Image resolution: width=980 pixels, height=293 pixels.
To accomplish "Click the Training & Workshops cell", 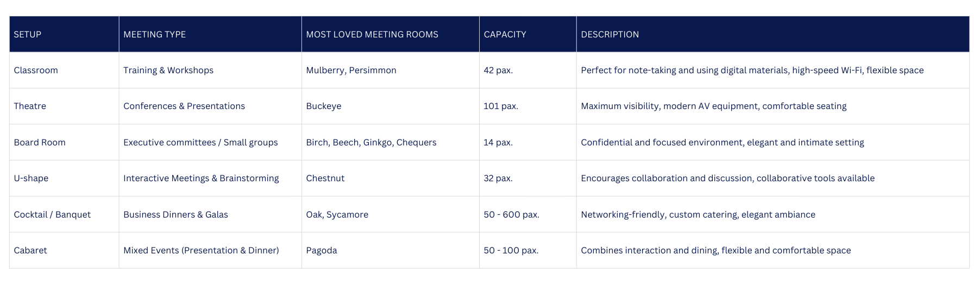I will click(x=168, y=70).
